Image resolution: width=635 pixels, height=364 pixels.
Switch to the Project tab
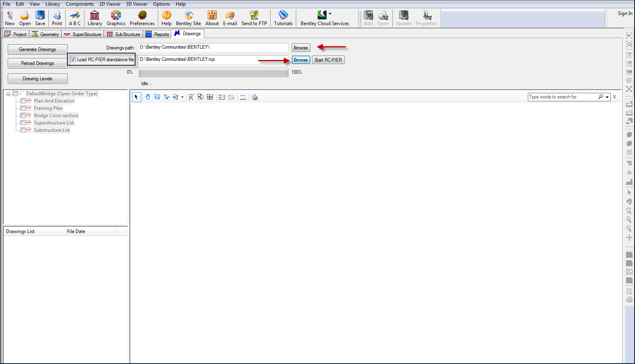click(x=16, y=34)
